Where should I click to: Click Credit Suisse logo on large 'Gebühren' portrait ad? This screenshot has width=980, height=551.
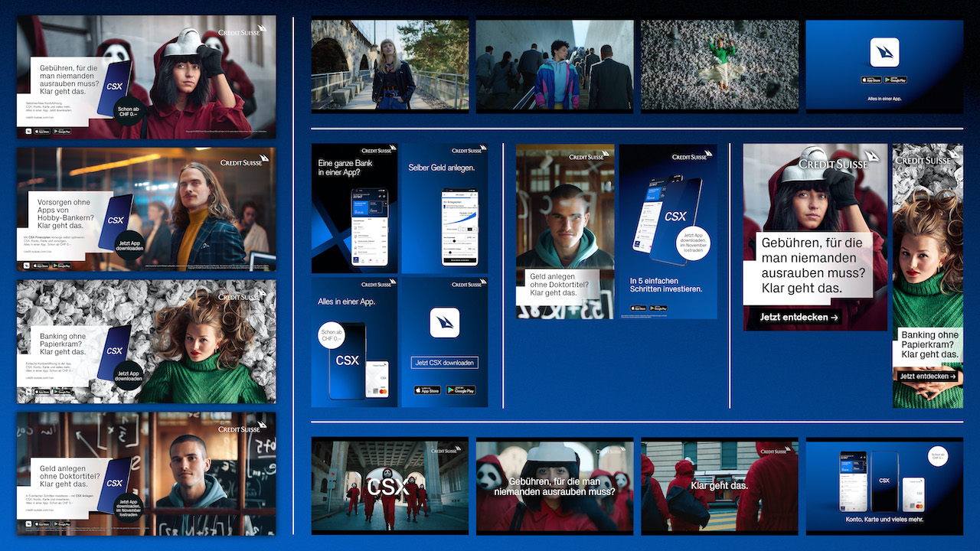[x=838, y=161]
